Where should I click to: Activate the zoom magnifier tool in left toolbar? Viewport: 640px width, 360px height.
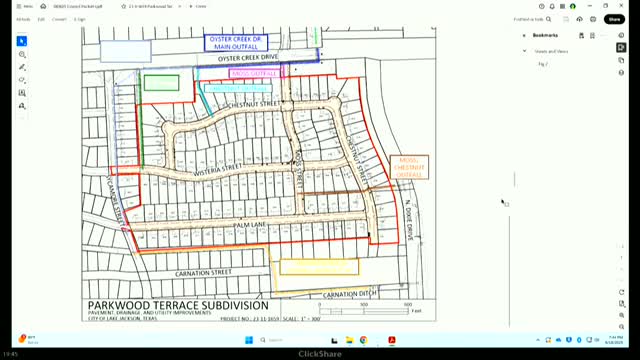tap(22, 55)
